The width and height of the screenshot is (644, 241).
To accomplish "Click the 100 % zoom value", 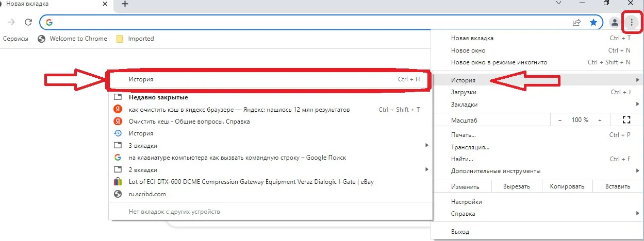I will pos(580,120).
